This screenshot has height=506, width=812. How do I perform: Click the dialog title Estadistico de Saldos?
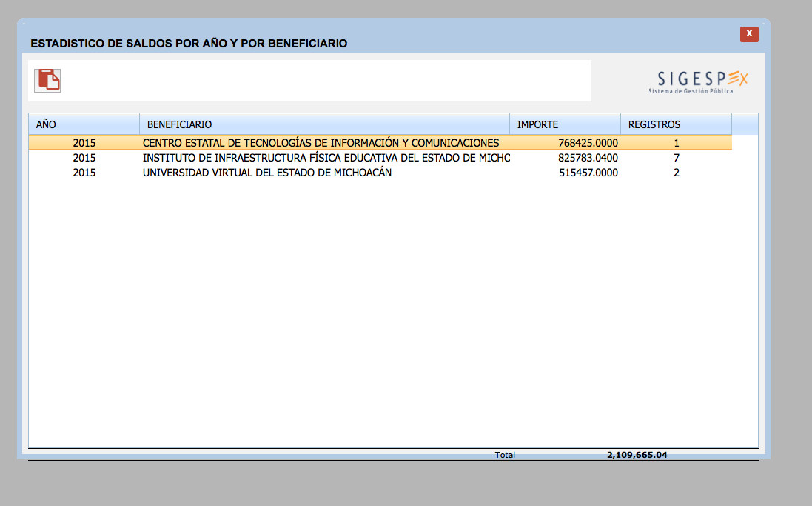click(189, 44)
